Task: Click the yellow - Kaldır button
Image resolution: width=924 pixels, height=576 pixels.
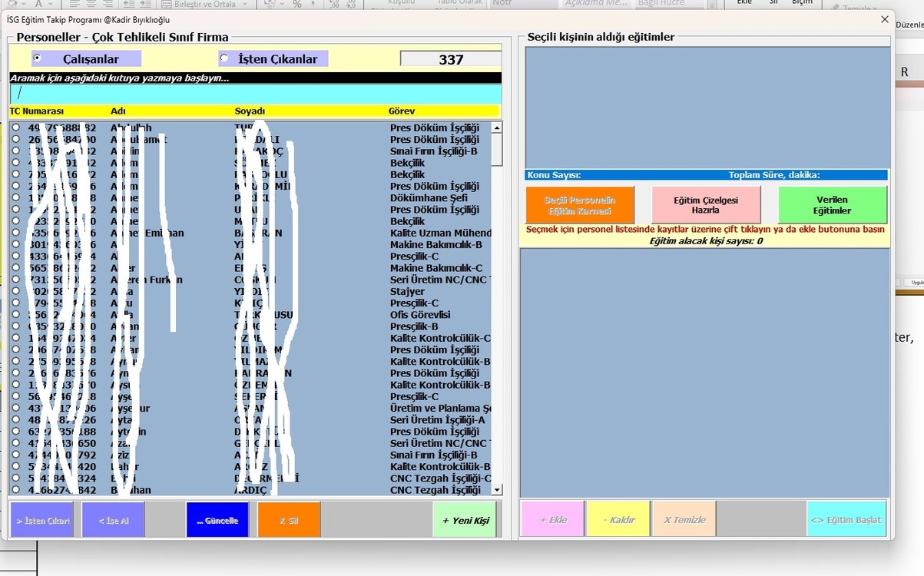Action: [x=618, y=519]
